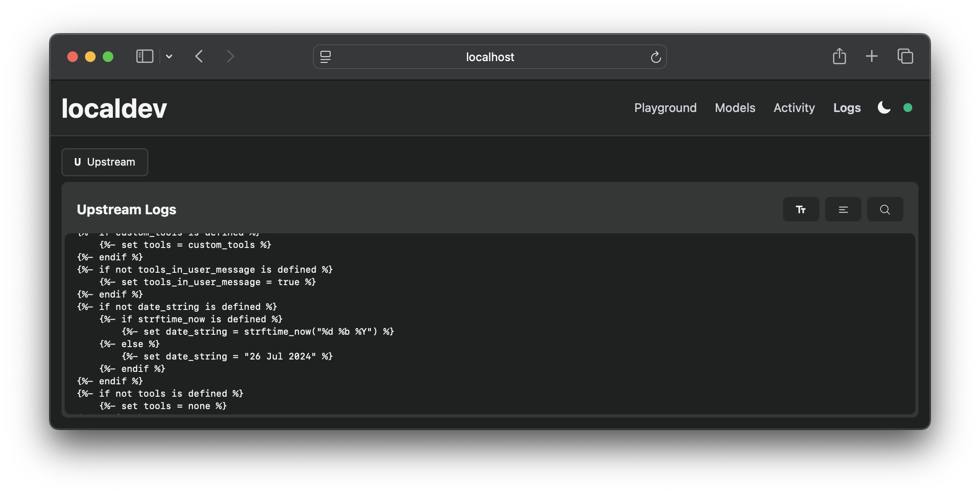
Task: Select the Logs navigation item
Action: [847, 108]
